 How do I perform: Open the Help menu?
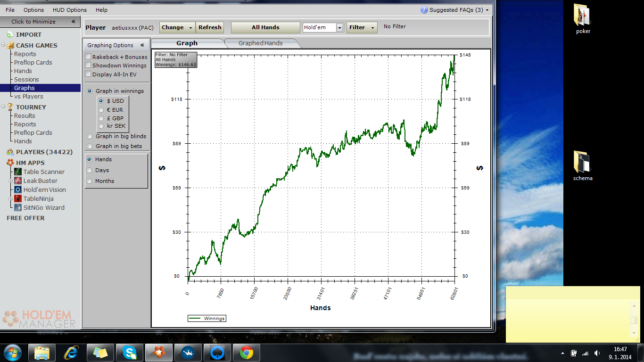coord(101,10)
